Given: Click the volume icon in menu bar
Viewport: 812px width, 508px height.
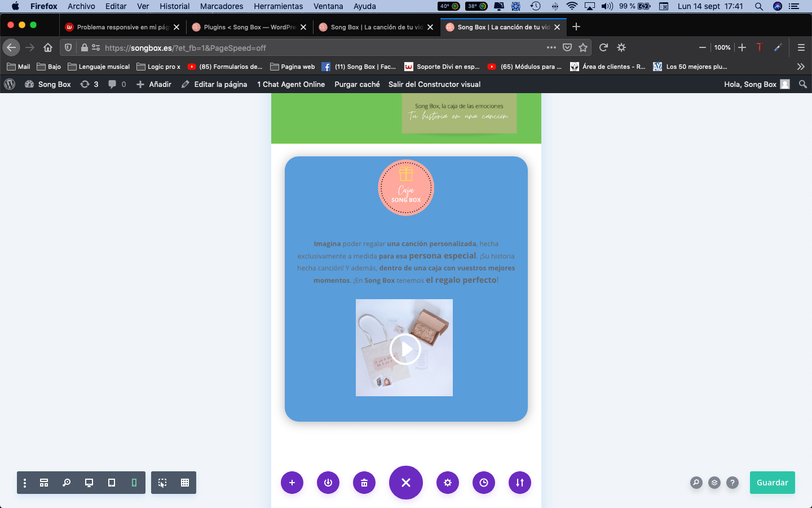Looking at the screenshot, I should click(607, 6).
